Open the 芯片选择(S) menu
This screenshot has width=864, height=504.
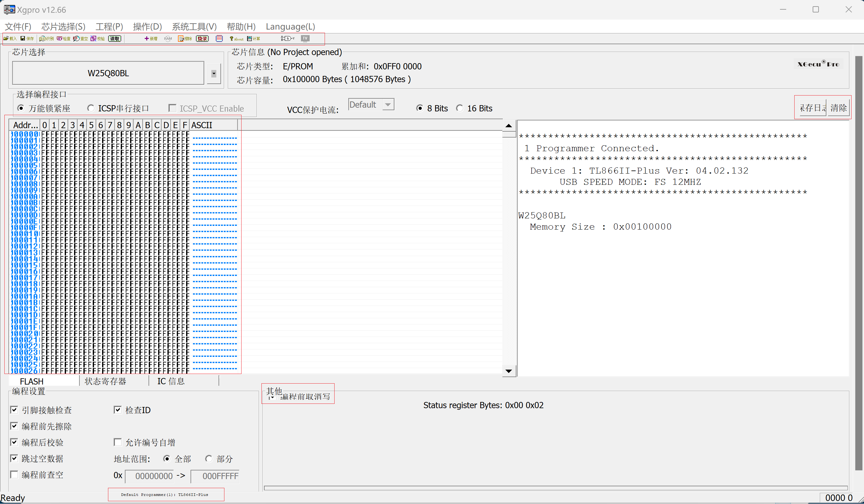coord(63,26)
